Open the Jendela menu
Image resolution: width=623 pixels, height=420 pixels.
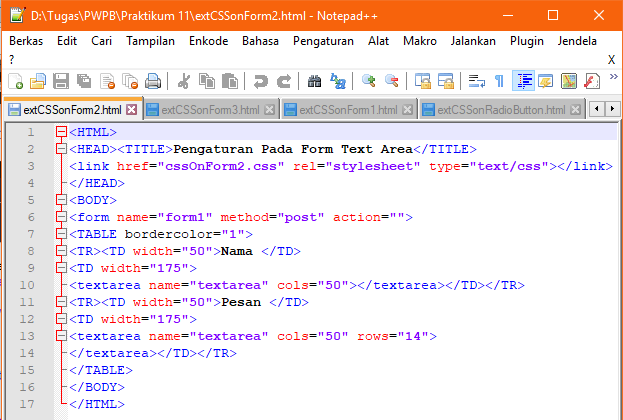(x=577, y=41)
